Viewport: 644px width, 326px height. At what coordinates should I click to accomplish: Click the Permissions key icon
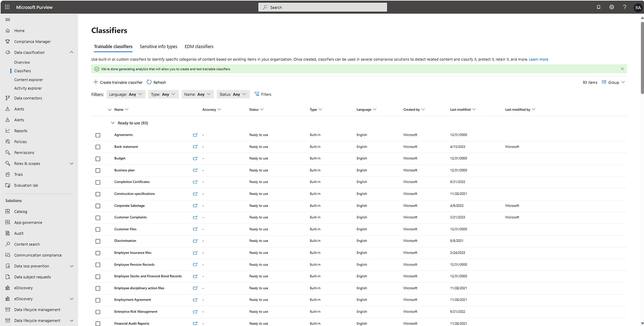8,153
